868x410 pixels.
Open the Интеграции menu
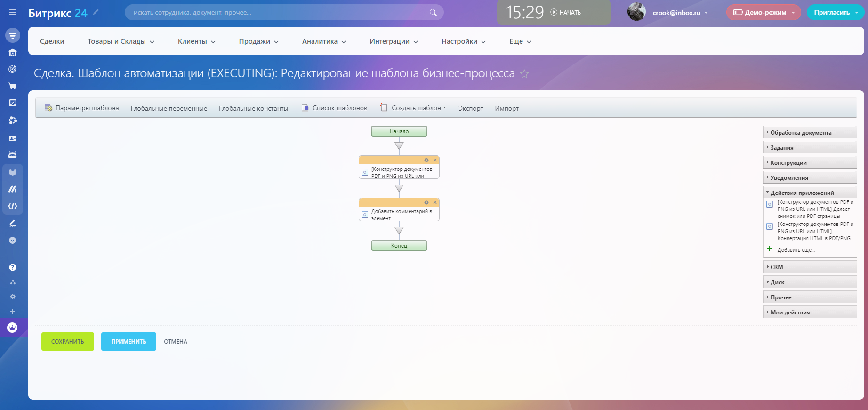(394, 41)
